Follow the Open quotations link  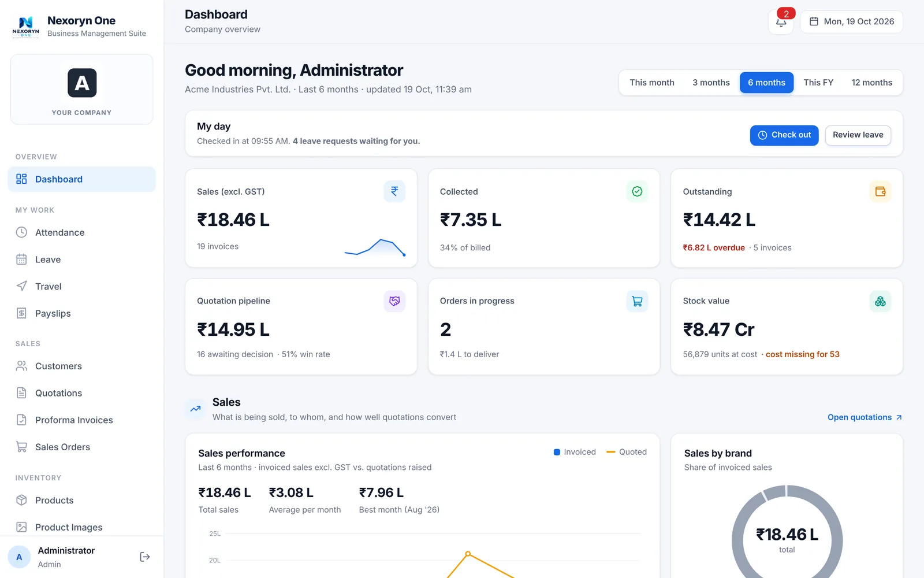[865, 417]
